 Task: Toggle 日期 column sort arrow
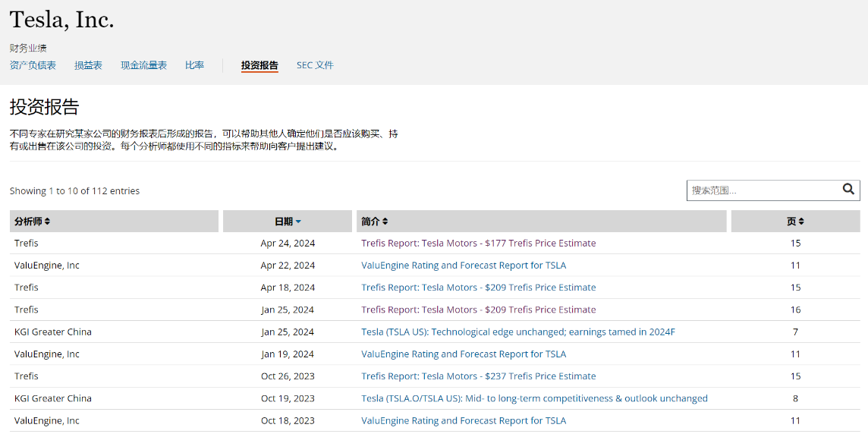click(298, 222)
